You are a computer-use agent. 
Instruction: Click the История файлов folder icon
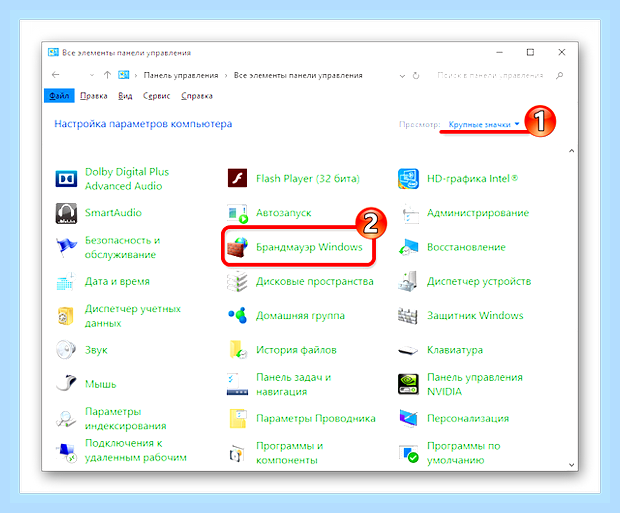click(x=238, y=350)
